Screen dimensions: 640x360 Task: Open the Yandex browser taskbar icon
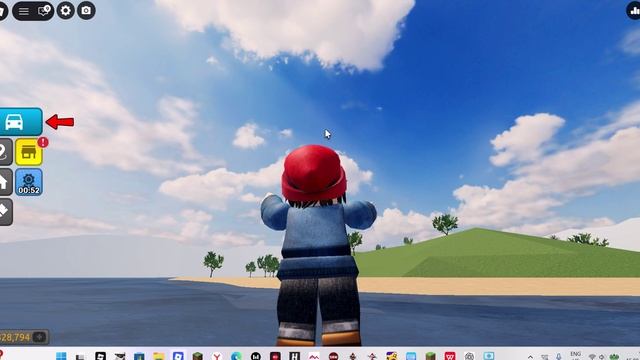217,356
